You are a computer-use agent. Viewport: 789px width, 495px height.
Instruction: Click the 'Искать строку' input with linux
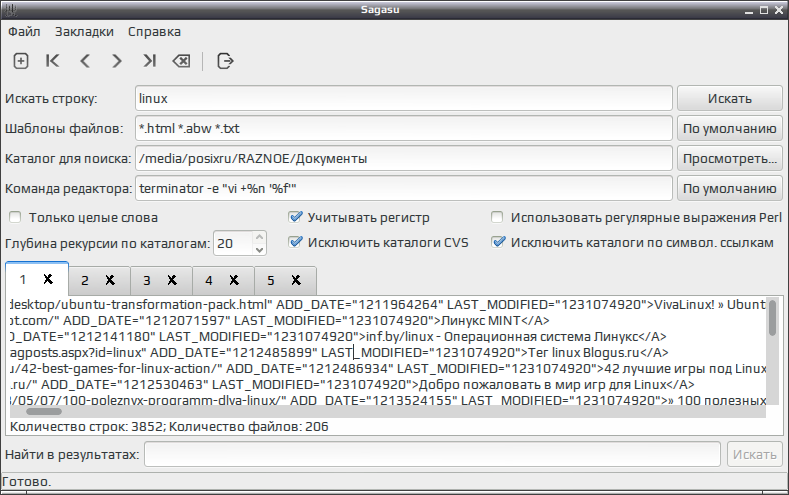(x=404, y=99)
